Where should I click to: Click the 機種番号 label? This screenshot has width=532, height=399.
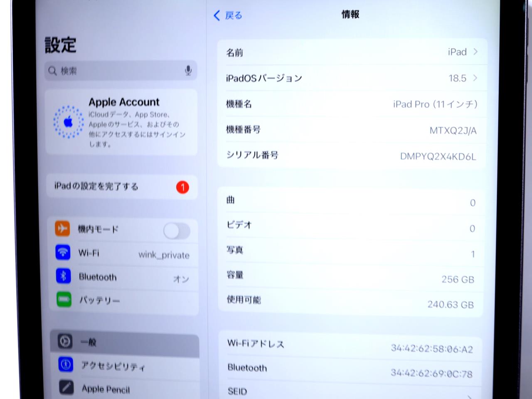coord(243,130)
